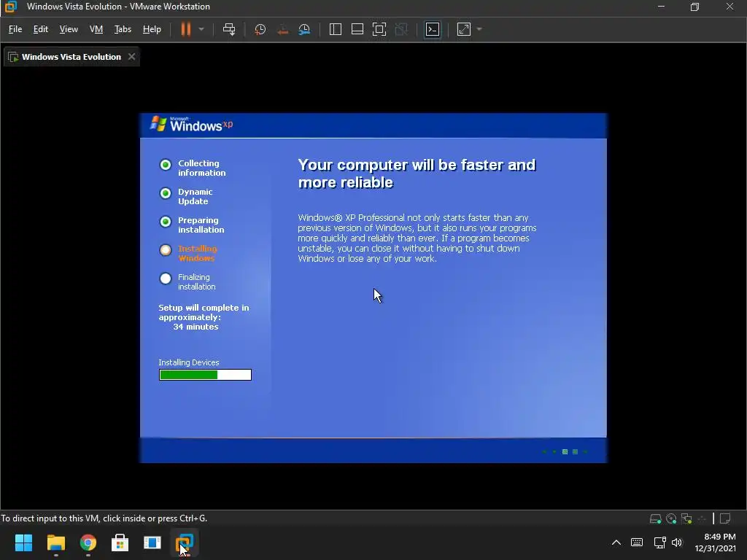Show the console view
The width and height of the screenshot is (747, 560).
point(433,29)
